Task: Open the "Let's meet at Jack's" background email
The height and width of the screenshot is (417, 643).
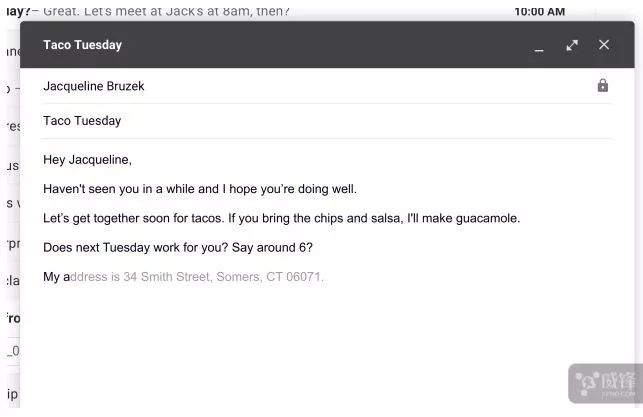Action: pyautogui.click(x=170, y=12)
